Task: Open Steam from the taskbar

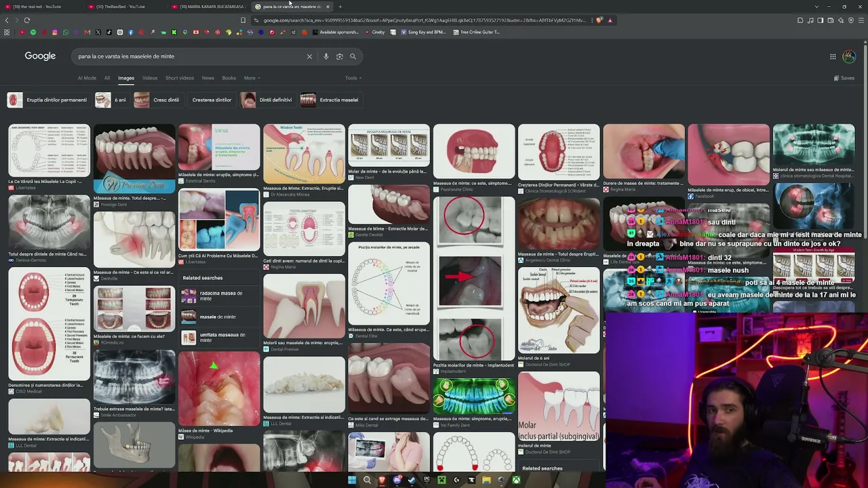Action: [412, 481]
